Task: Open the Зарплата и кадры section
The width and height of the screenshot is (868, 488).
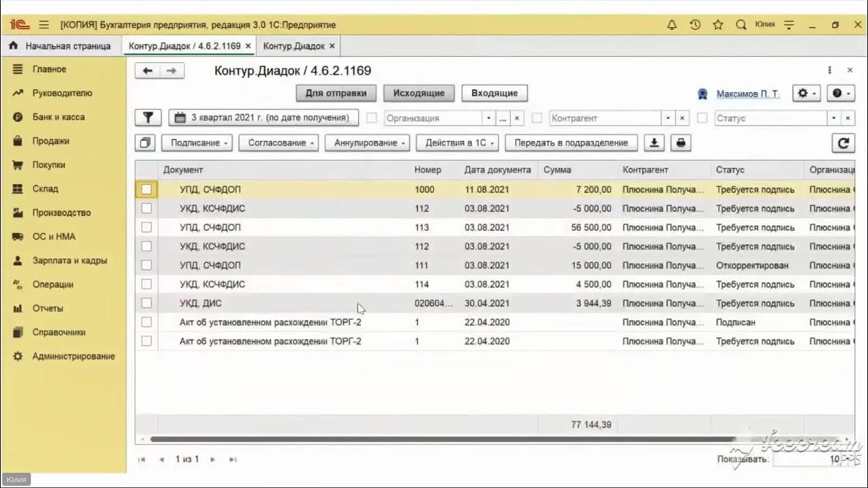Action: 70,260
